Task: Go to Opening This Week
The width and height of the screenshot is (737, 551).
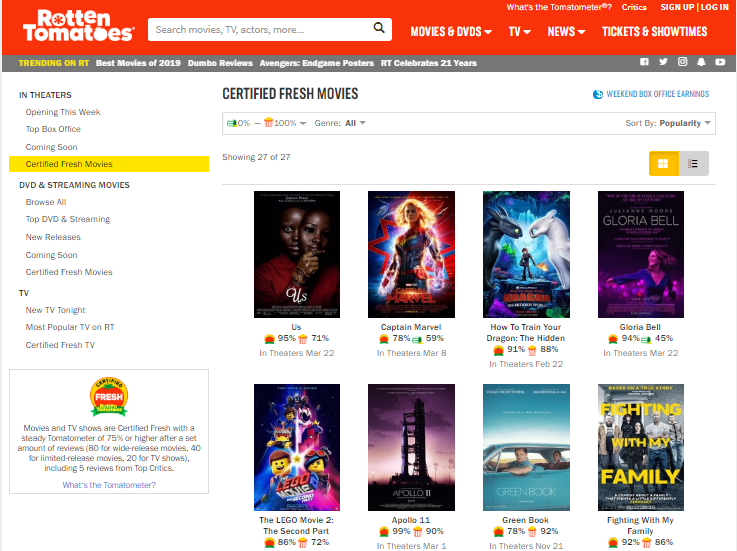Action: coord(63,112)
